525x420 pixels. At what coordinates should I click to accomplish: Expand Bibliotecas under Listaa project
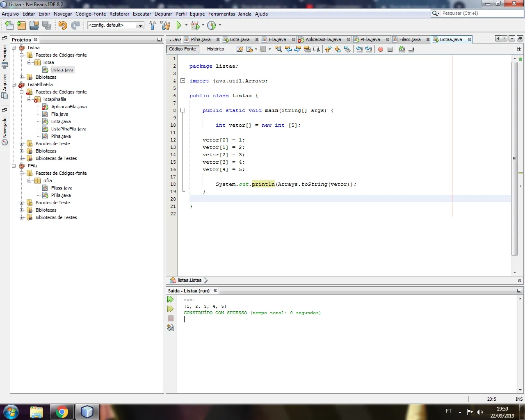click(22, 77)
